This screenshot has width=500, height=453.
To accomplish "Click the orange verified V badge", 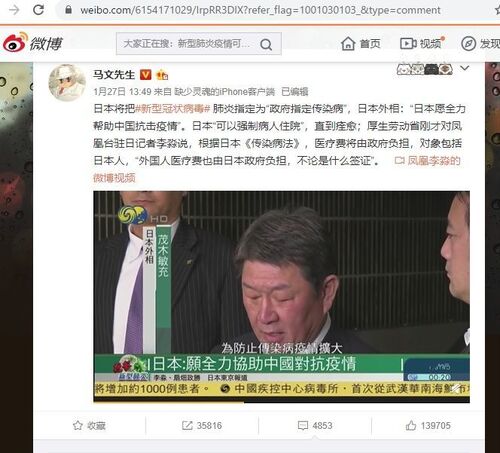I will pos(145,75).
